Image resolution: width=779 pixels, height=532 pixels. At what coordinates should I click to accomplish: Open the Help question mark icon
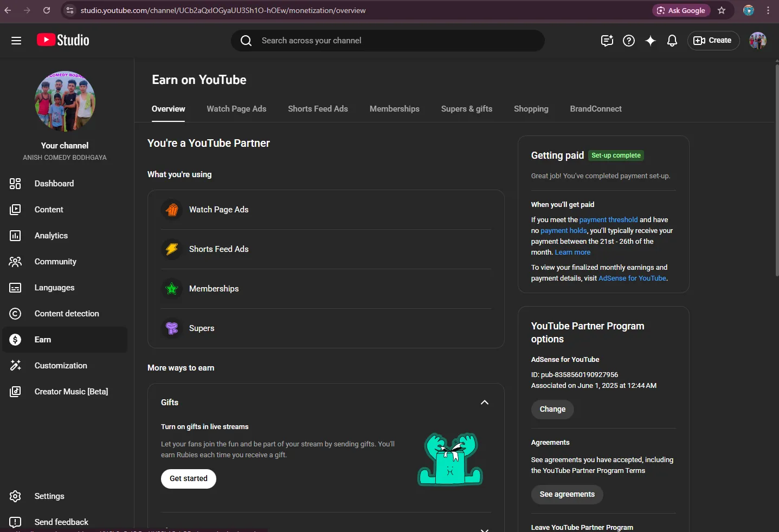[629, 41]
